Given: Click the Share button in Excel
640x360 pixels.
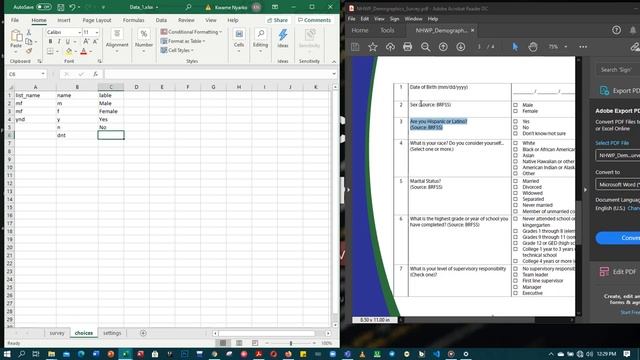Looking at the screenshot, I should (x=277, y=20).
